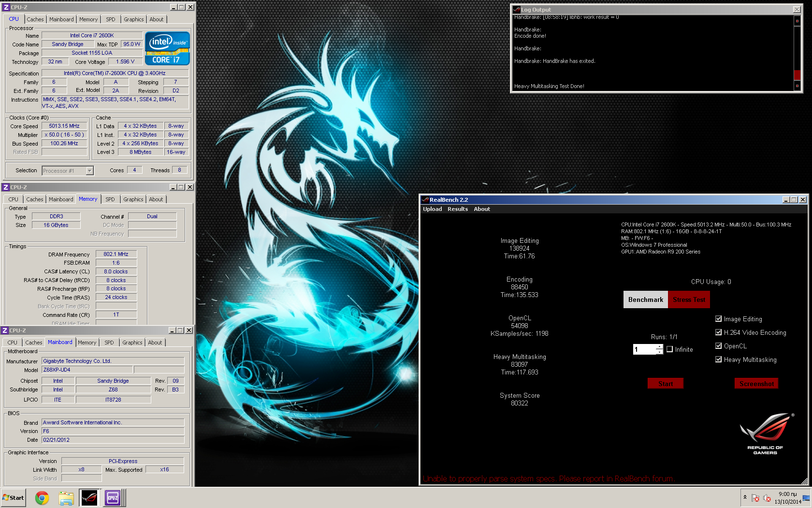Click the BIOS date 02/21/2012
The height and width of the screenshot is (508, 812).
(x=113, y=440)
